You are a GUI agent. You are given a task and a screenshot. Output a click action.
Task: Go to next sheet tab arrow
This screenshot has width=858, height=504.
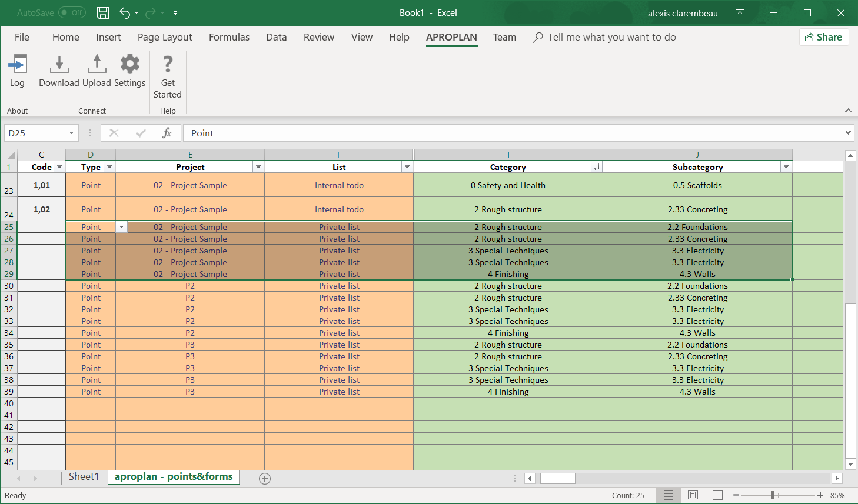(x=35, y=479)
